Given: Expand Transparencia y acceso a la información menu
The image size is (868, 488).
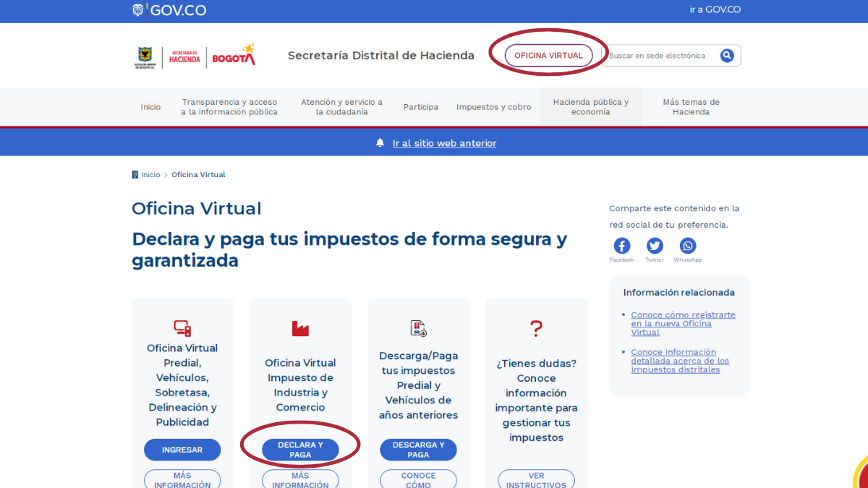Looking at the screenshot, I should pos(229,107).
